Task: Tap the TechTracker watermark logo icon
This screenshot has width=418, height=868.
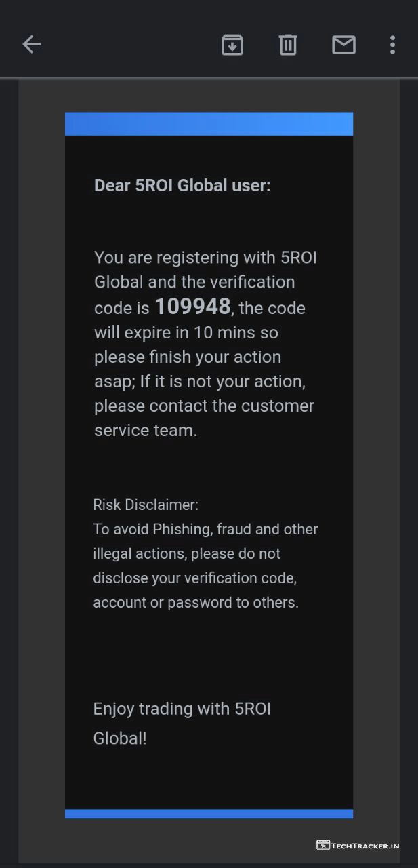Action: coord(323,845)
